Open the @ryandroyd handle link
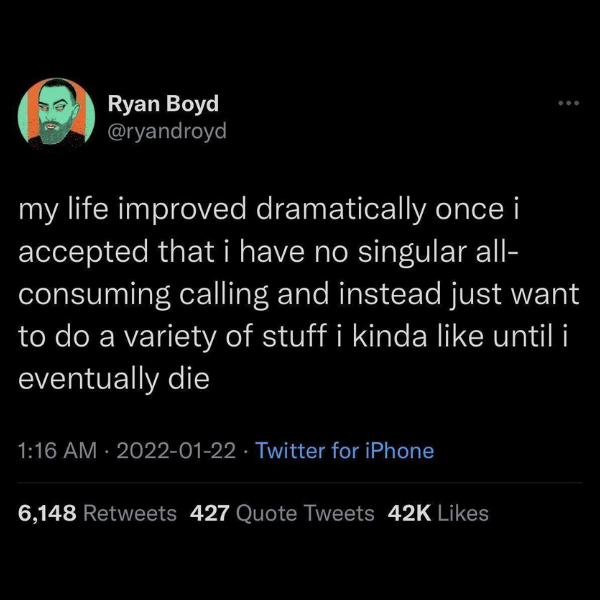 tap(167, 131)
